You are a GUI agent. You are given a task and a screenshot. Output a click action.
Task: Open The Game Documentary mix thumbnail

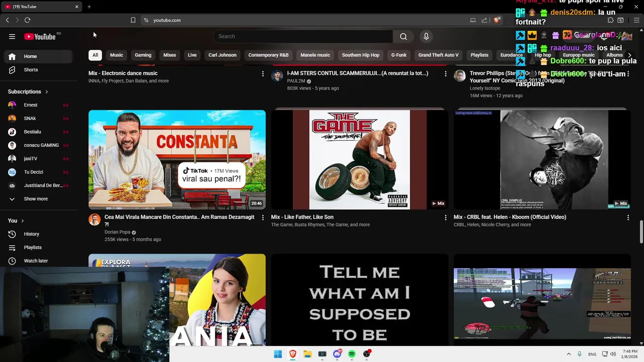pyautogui.click(x=360, y=159)
